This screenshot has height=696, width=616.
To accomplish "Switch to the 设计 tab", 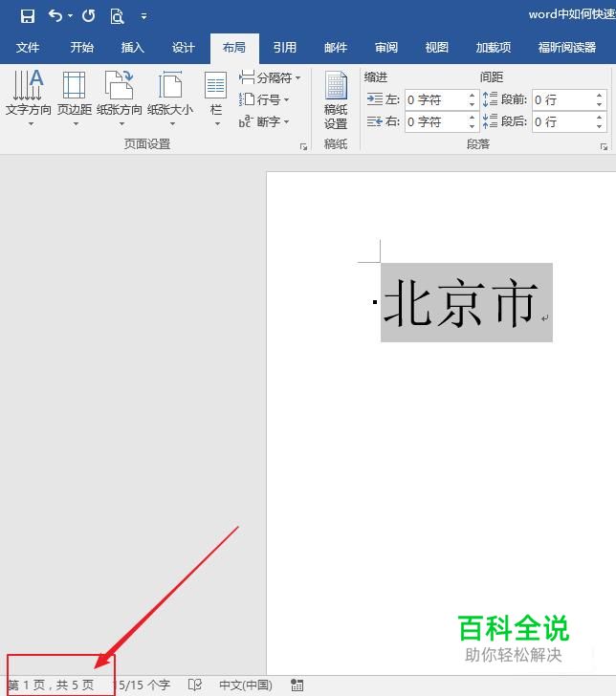I will pyautogui.click(x=183, y=47).
